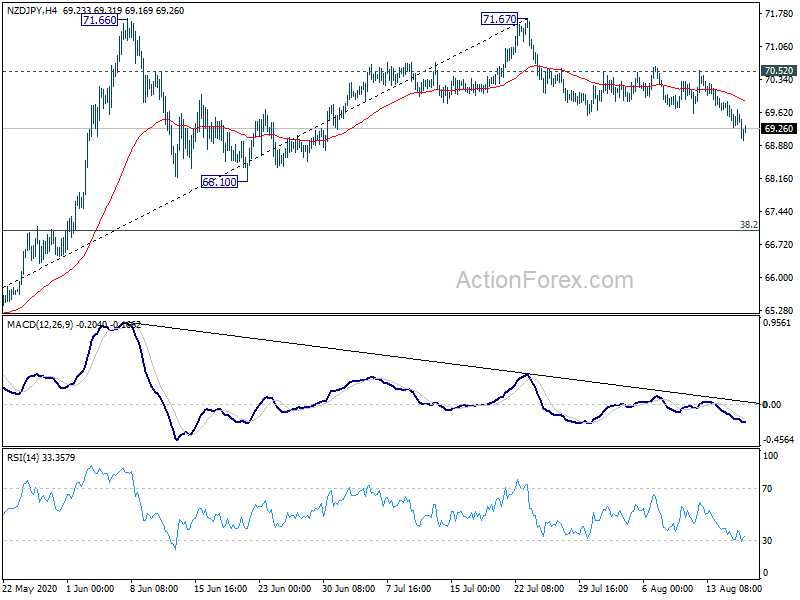Click the RSI(14) 33.3579 indicator label
800x600 pixels.
[x=41, y=458]
